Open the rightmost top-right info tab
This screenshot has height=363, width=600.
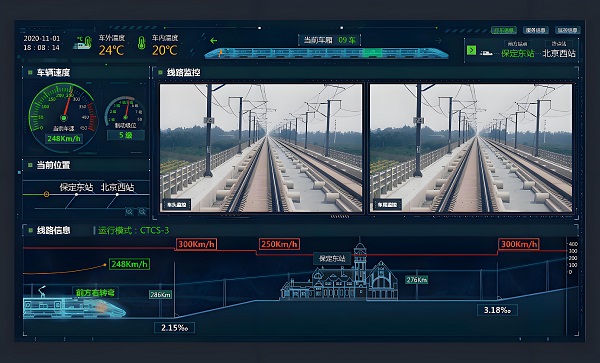point(567,30)
